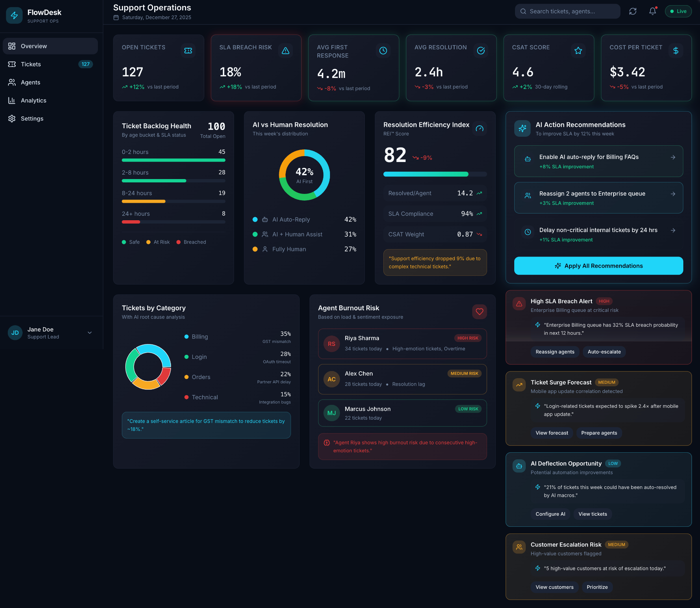Click warning triangle icon on SLA Breach Risk card
Viewport: 700px width, 608px height.
pos(285,50)
